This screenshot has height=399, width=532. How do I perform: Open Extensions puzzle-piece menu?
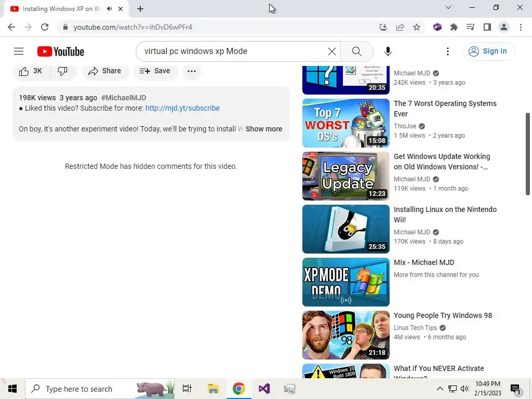[454, 27]
